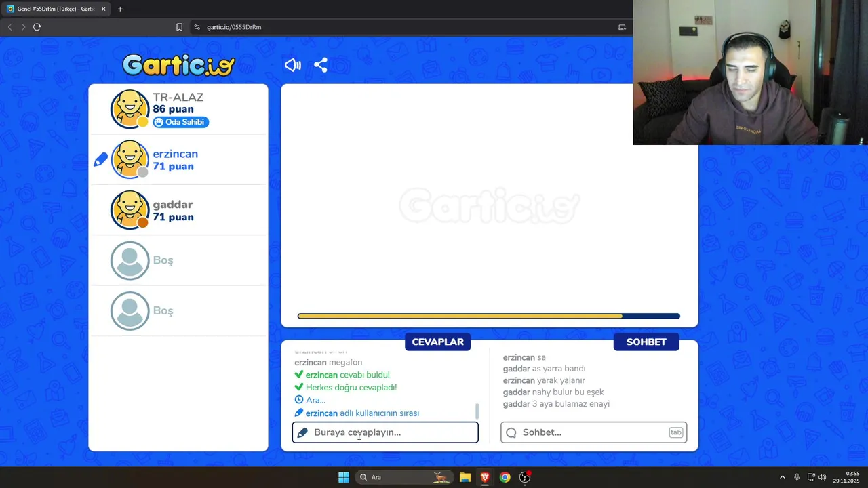Open the share room icon
Viewport: 868px width, 488px height.
[321, 65]
